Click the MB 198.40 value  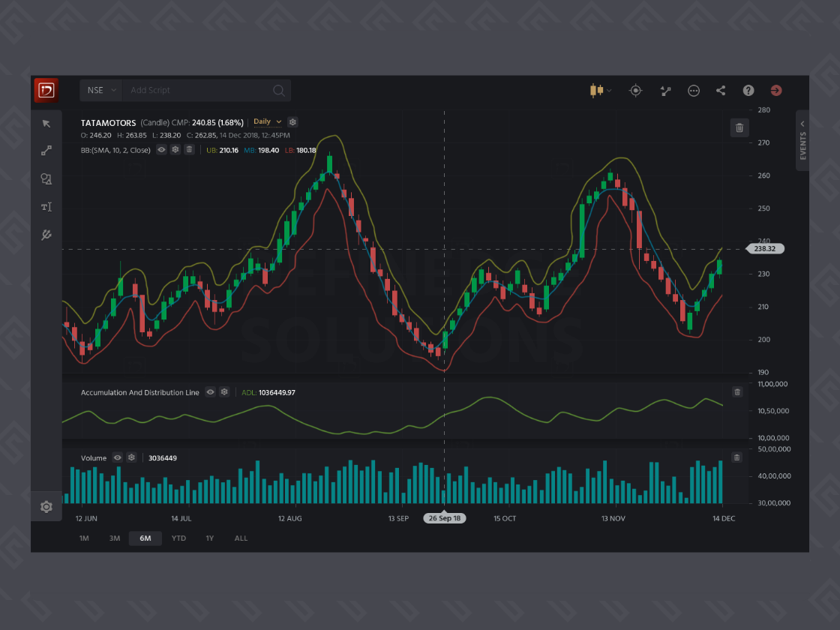point(262,150)
